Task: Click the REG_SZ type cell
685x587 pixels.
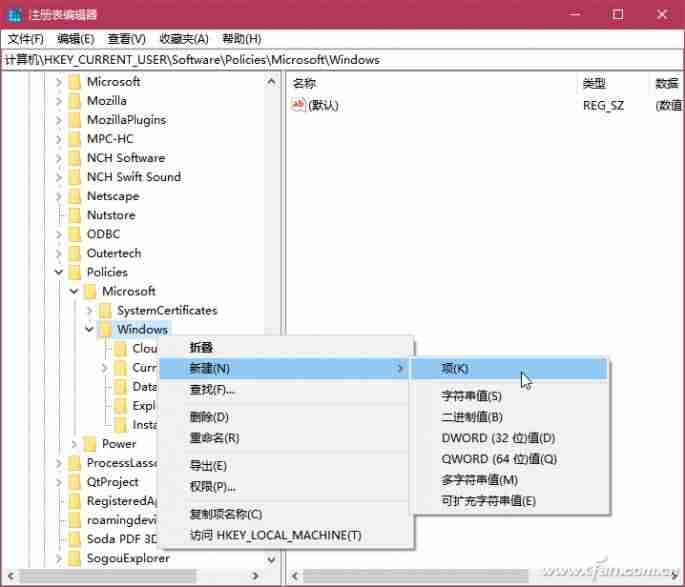Action: click(x=603, y=106)
